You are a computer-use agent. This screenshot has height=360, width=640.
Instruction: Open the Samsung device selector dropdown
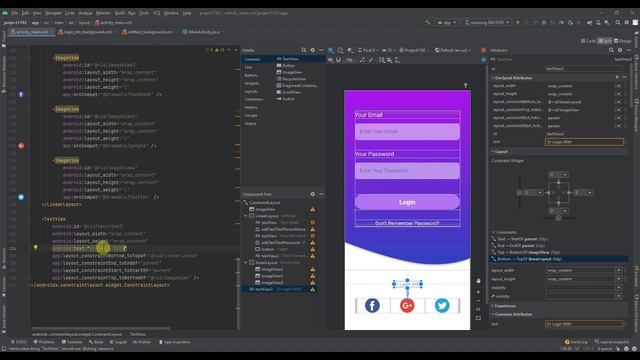(487, 22)
